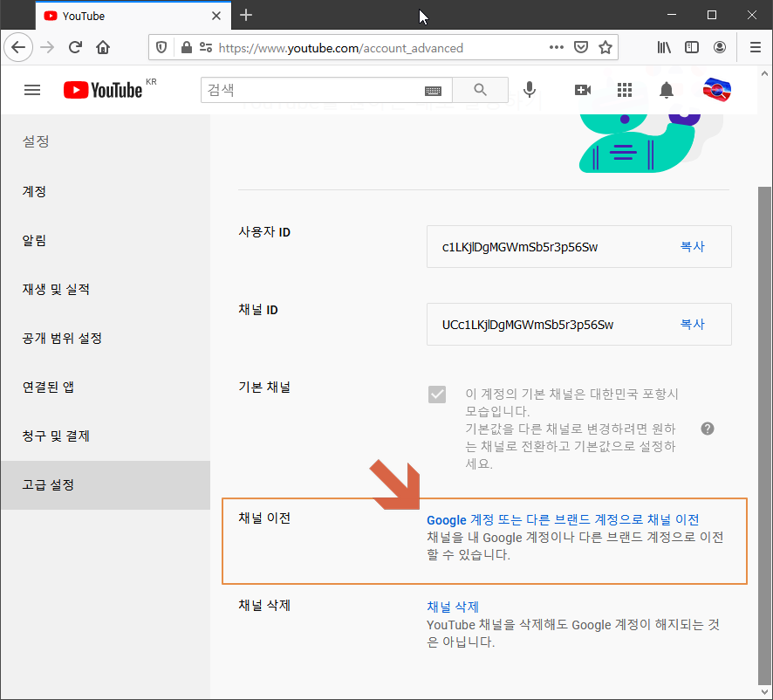The image size is (773, 700).
Task: Open site permissions icon in address bar
Action: [x=206, y=47]
